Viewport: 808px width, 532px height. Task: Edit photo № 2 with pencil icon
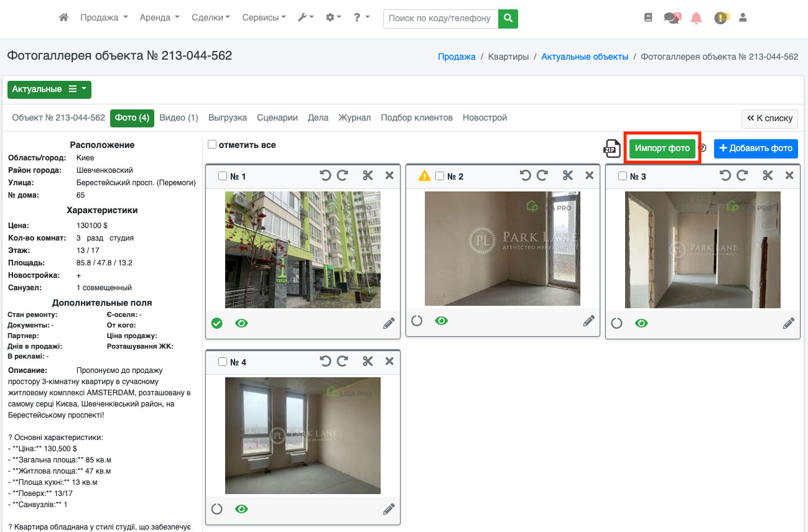coord(588,321)
